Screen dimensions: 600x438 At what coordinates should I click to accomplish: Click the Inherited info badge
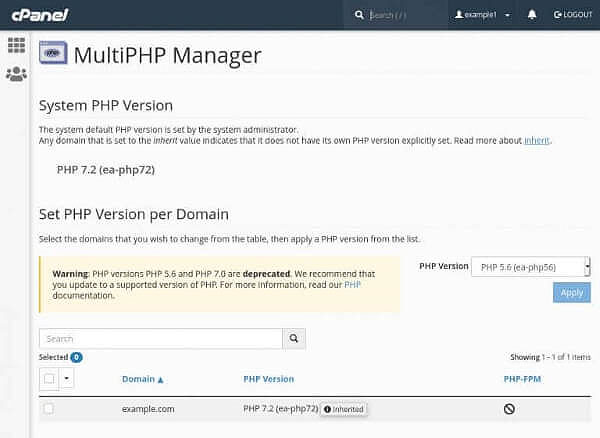(343, 409)
